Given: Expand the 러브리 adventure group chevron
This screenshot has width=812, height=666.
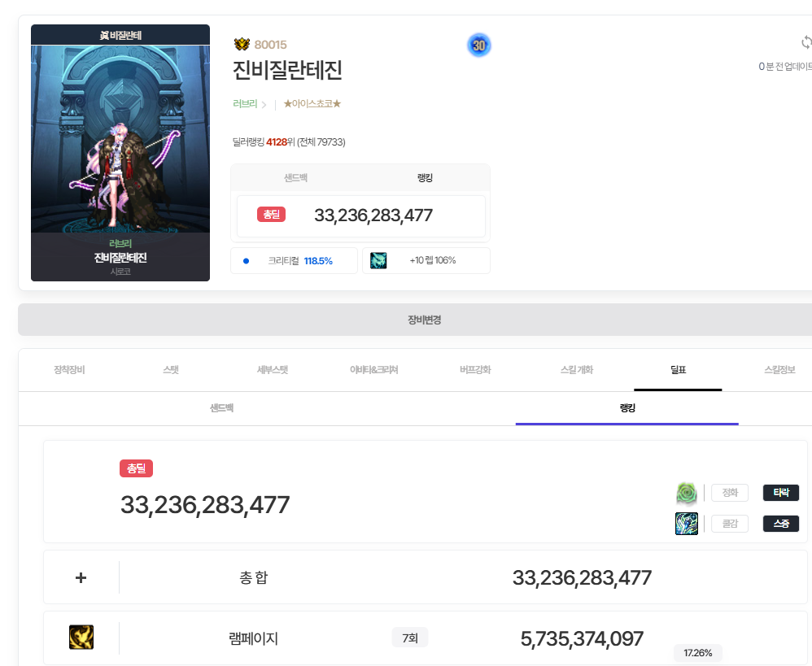Looking at the screenshot, I should click(264, 105).
